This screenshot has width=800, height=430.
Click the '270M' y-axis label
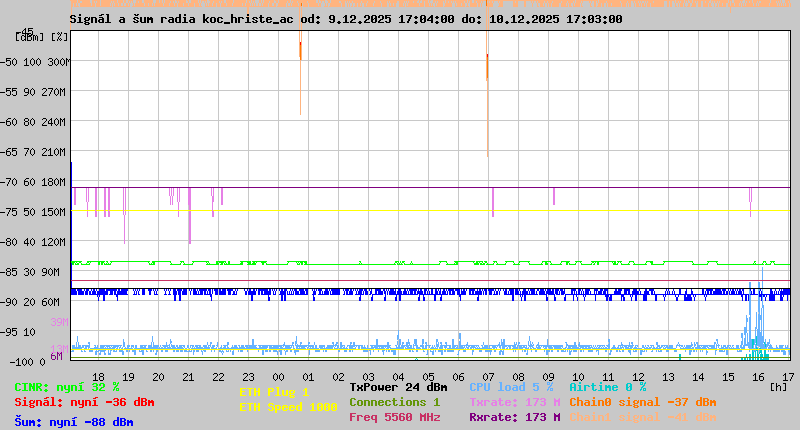click(x=55, y=92)
